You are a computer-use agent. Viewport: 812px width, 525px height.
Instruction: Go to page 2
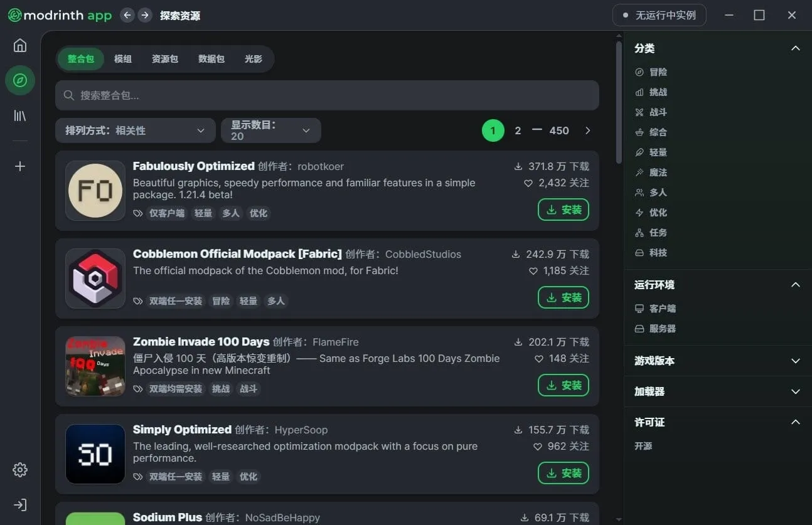[x=518, y=130]
